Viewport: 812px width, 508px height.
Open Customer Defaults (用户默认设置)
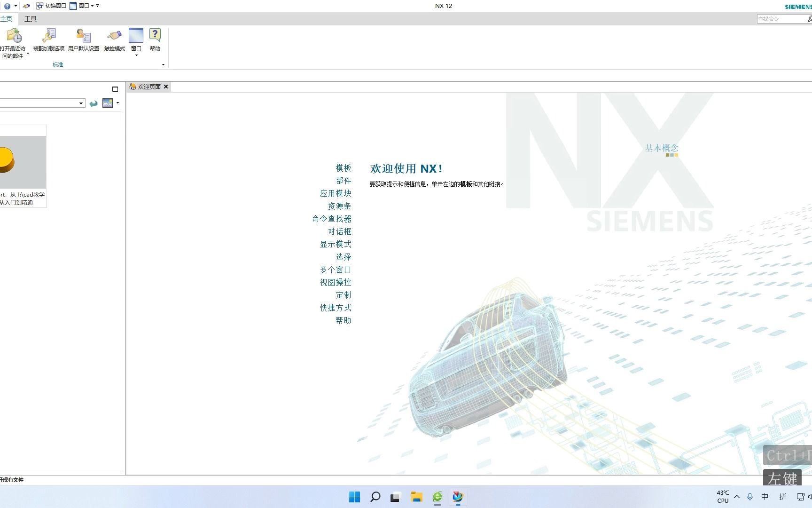84,40
